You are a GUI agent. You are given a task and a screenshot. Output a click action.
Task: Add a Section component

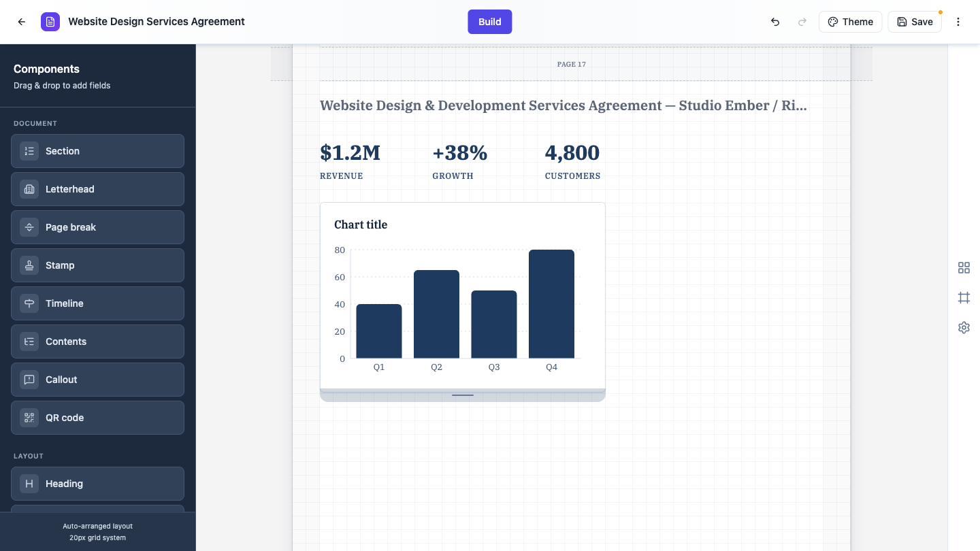point(97,151)
